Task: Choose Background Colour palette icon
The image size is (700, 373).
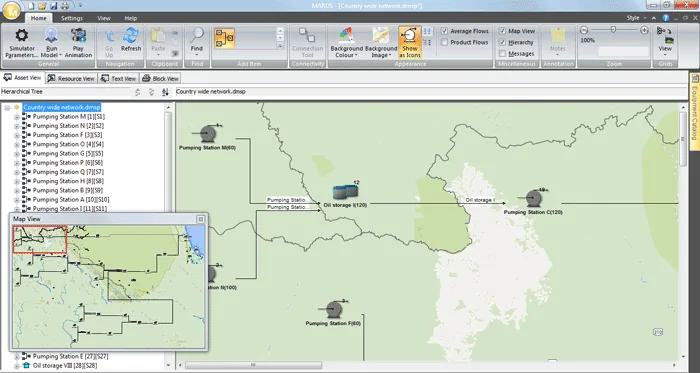Action: click(x=346, y=35)
